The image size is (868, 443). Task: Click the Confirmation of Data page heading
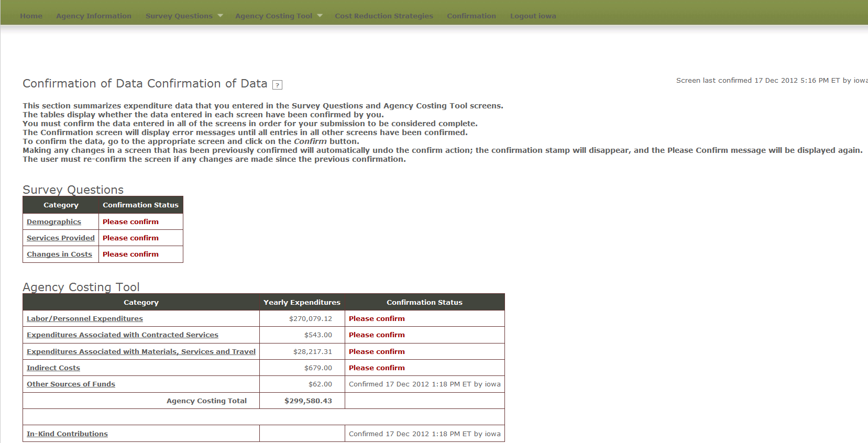click(x=145, y=84)
